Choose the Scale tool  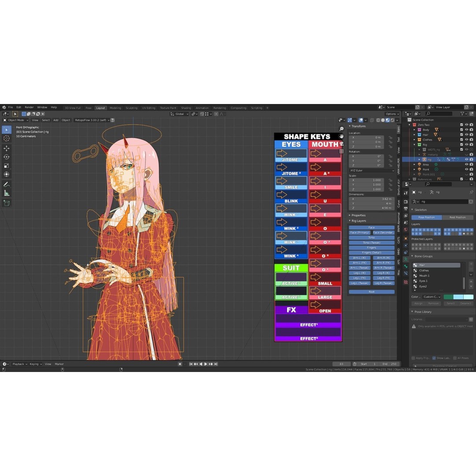click(x=6, y=166)
